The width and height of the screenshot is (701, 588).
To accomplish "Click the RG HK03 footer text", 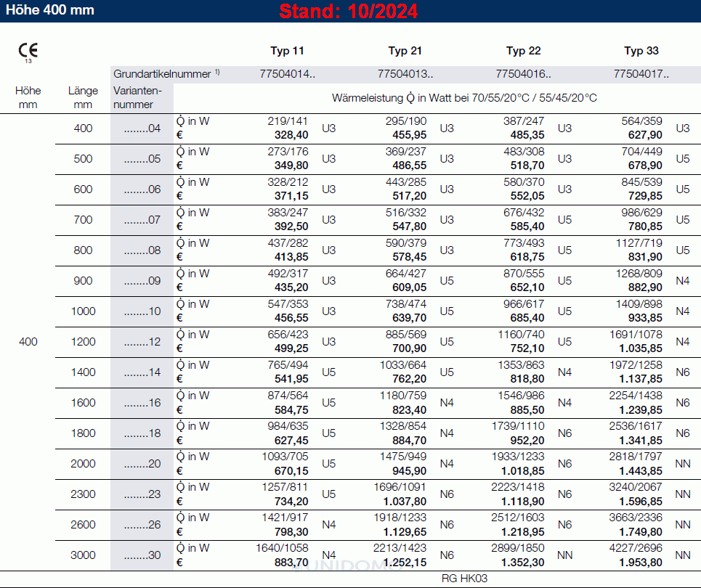I will pyautogui.click(x=464, y=579).
